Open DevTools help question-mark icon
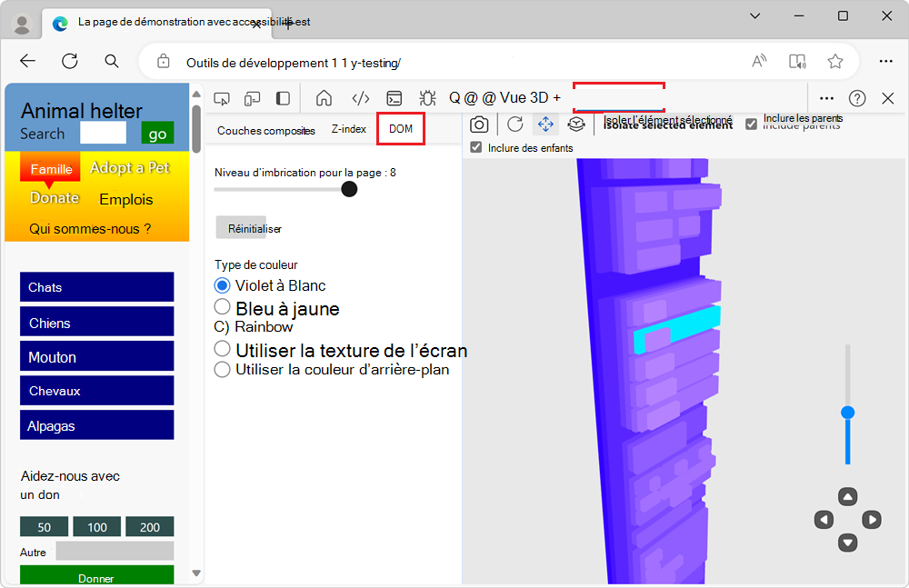 coord(857,98)
